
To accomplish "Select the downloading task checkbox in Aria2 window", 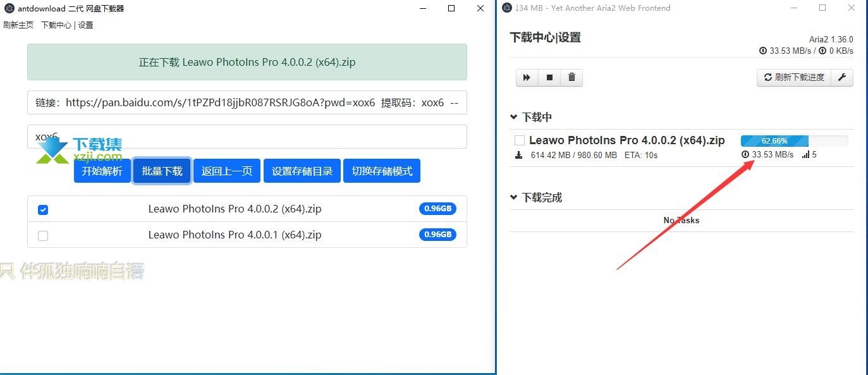I will 520,140.
